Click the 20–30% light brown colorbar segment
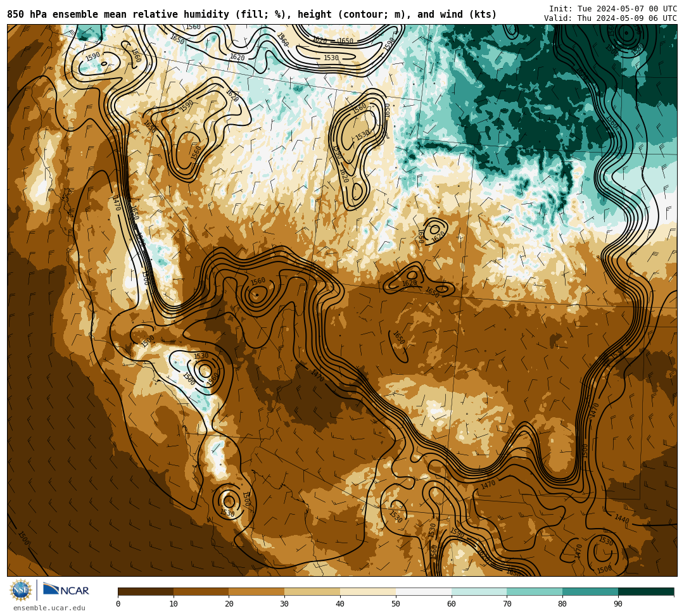This screenshot has width=684, height=616. (257, 591)
